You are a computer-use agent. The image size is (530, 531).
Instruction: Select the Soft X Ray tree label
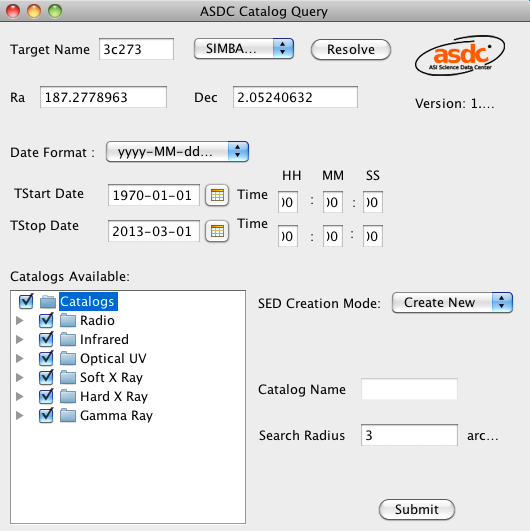[x=111, y=377]
